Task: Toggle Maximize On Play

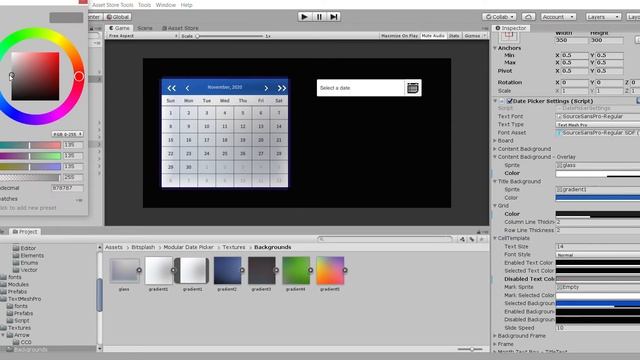Action: pos(399,36)
